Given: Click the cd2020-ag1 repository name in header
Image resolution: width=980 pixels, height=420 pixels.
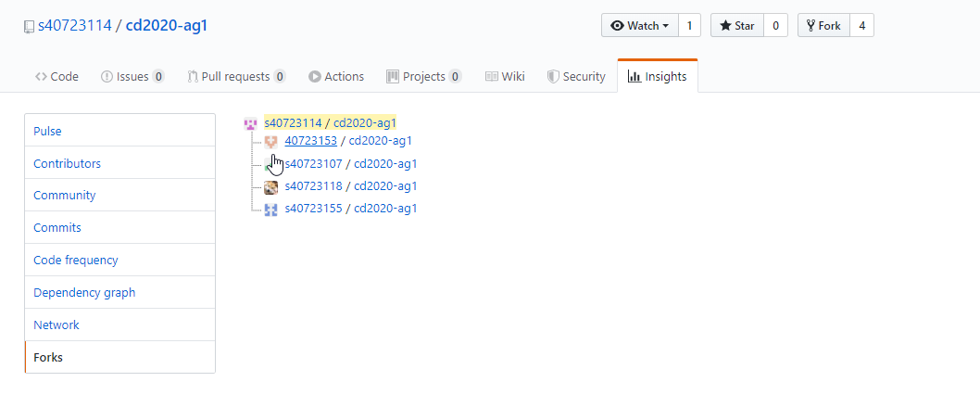Looking at the screenshot, I should (x=167, y=26).
